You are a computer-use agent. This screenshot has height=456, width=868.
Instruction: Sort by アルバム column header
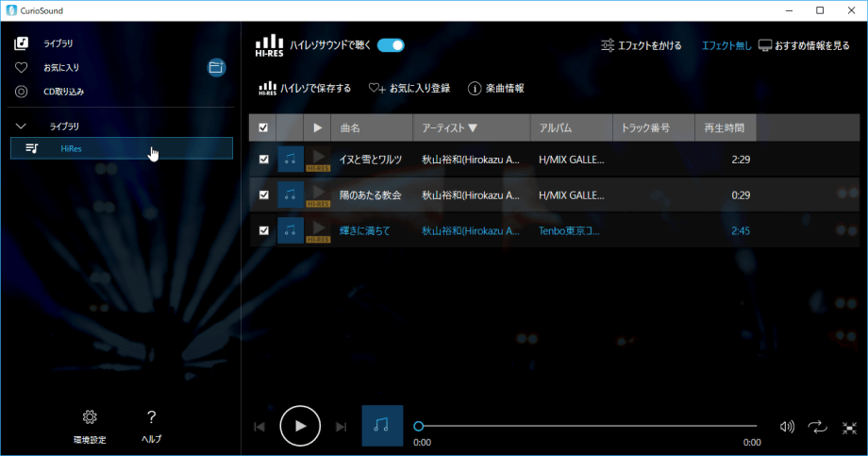(572, 128)
